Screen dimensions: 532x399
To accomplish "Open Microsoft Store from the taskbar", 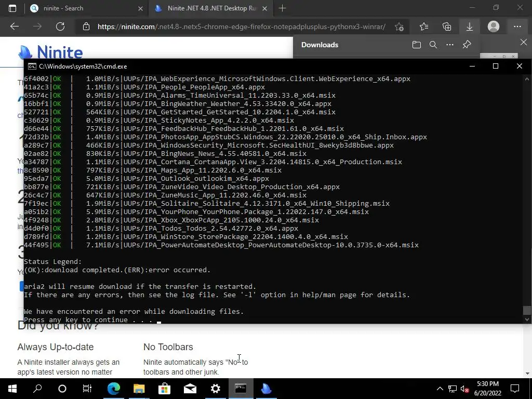I will [165, 389].
